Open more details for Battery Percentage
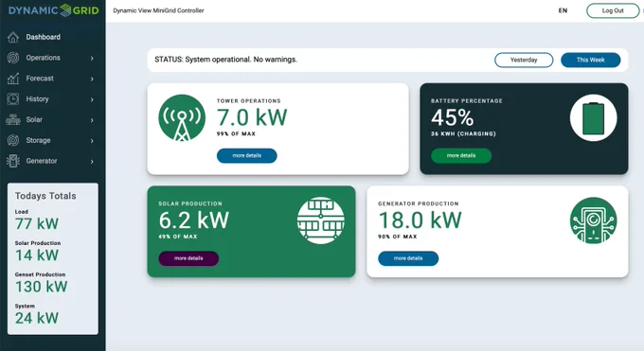644x351 pixels. (461, 155)
